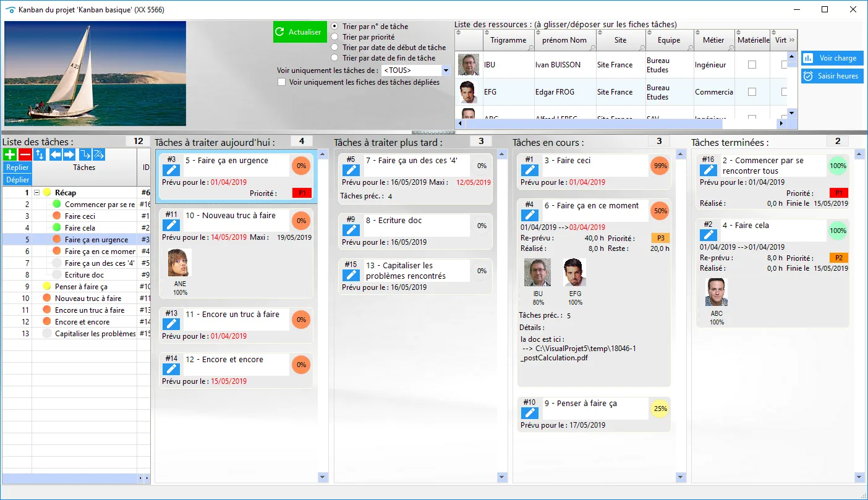Click search magnifier in Site column header
The height and width of the screenshot is (500, 868).
pyautogui.click(x=642, y=47)
